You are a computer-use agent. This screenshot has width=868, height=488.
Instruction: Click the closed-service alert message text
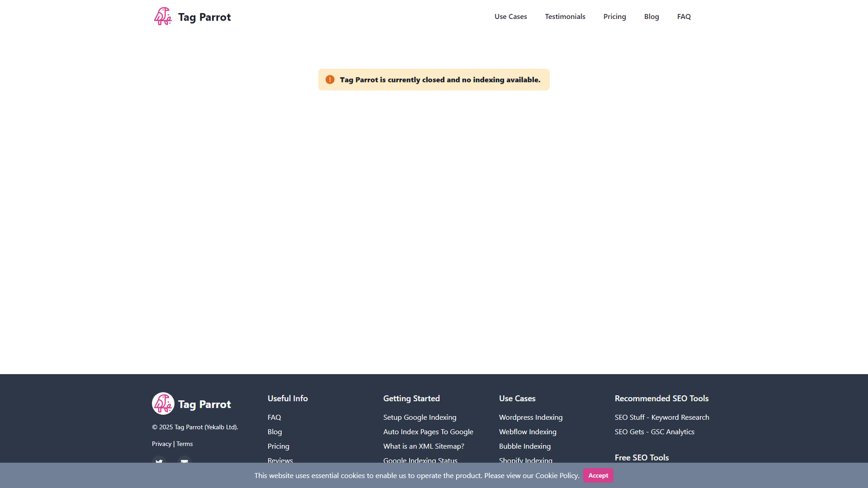(440, 80)
